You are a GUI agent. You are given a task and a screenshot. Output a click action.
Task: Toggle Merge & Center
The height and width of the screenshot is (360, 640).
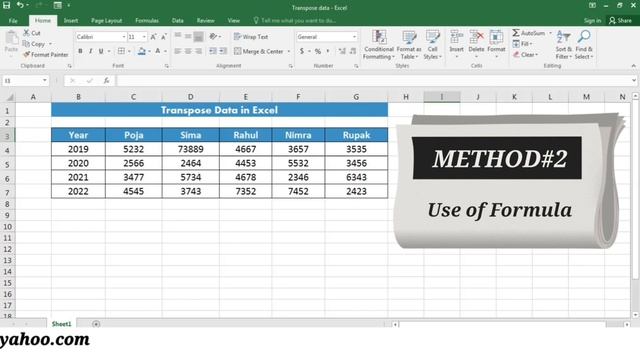(258, 51)
